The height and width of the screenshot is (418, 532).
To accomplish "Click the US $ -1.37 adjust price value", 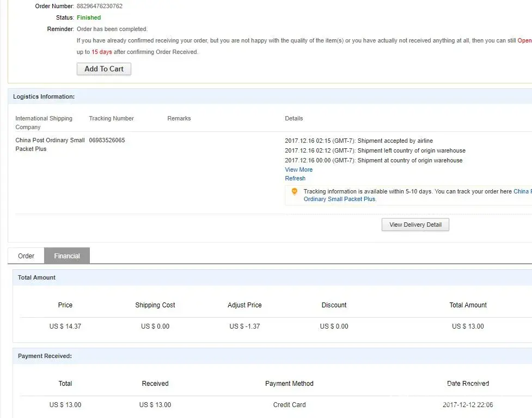I will [244, 326].
